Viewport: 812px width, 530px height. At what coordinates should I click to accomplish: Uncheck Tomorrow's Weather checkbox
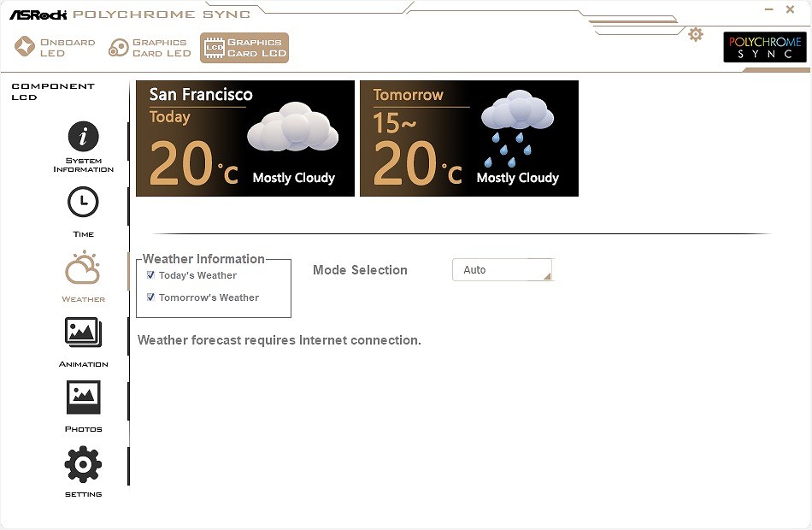pos(150,297)
